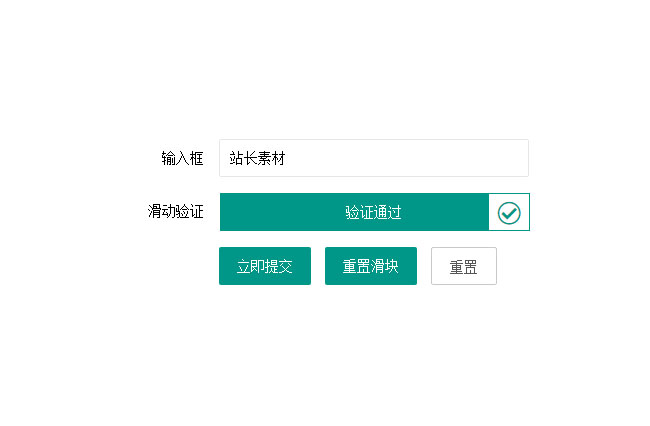Clear the form using plain 重置
Viewport: 650px width, 426px height.
(463, 266)
